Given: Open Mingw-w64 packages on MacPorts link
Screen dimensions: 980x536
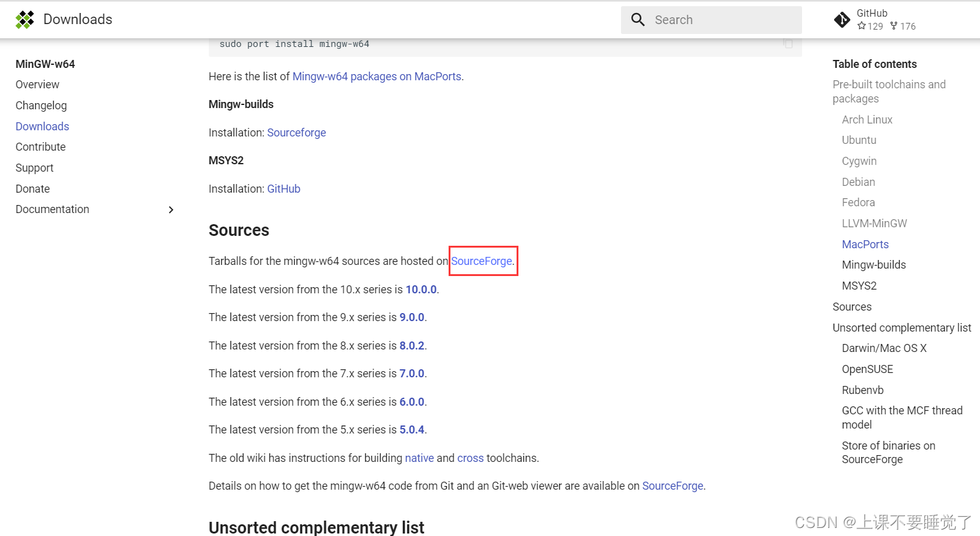Looking at the screenshot, I should point(377,77).
